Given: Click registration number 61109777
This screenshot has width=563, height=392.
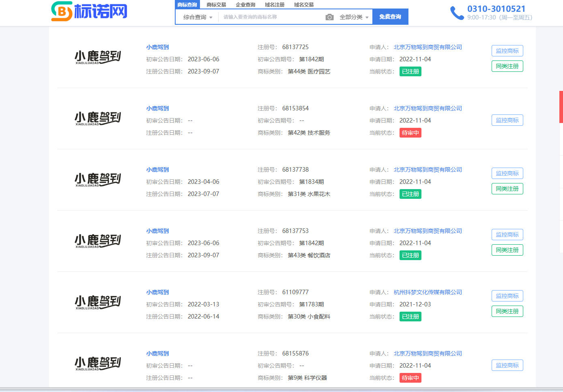Looking at the screenshot, I should pyautogui.click(x=295, y=292).
